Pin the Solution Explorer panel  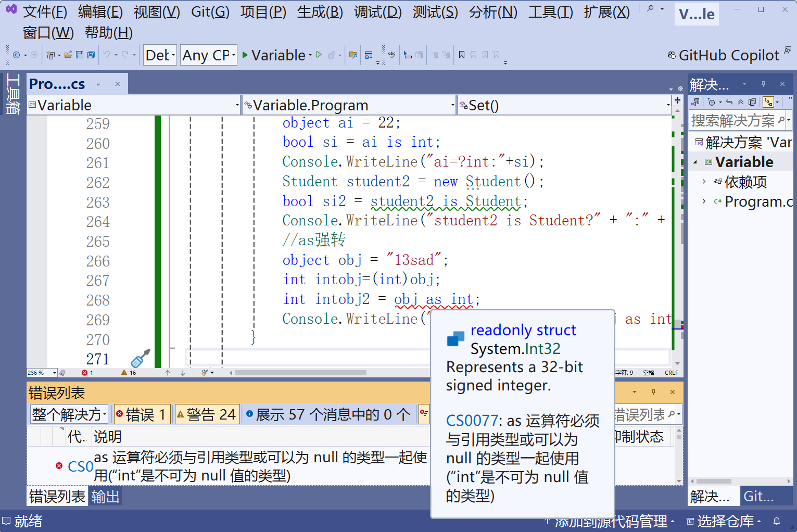763,84
